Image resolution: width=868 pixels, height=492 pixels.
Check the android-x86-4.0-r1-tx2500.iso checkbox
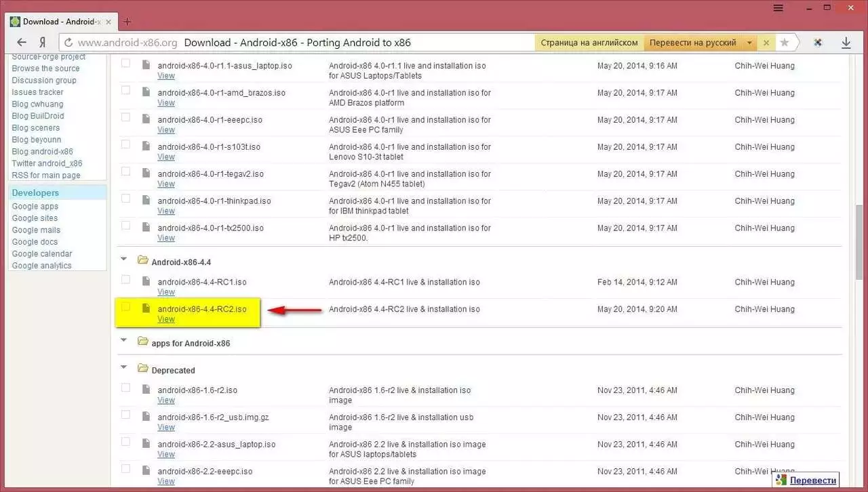click(125, 226)
